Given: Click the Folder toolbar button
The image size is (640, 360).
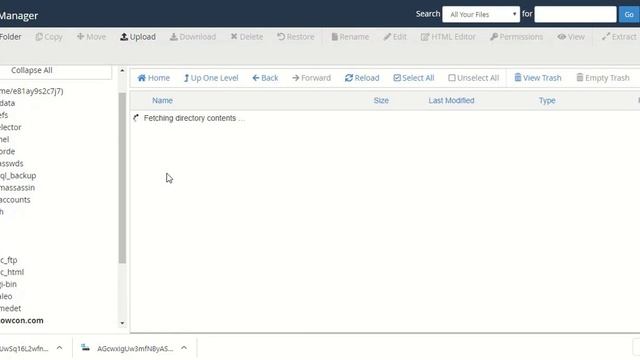Looking at the screenshot, I should point(11,37).
